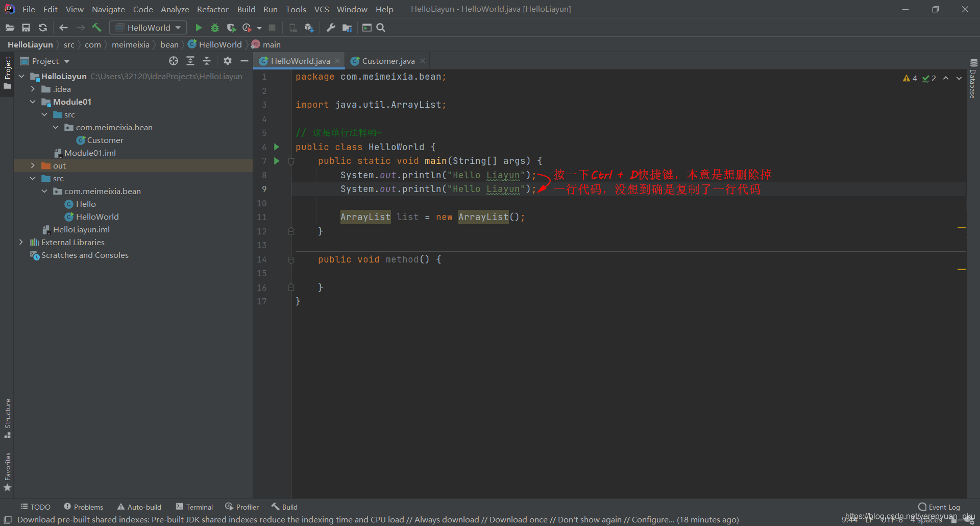Click the Search Everywhere magnifier icon

(x=381, y=28)
